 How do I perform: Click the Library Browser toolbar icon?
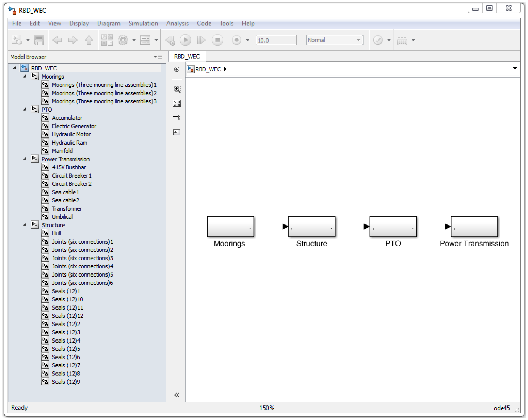(x=107, y=40)
